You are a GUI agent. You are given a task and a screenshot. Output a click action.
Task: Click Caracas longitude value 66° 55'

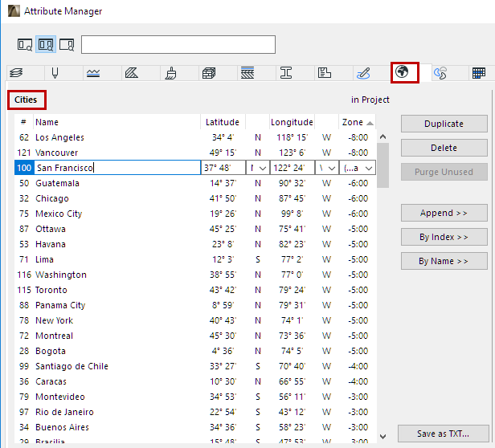pos(292,381)
